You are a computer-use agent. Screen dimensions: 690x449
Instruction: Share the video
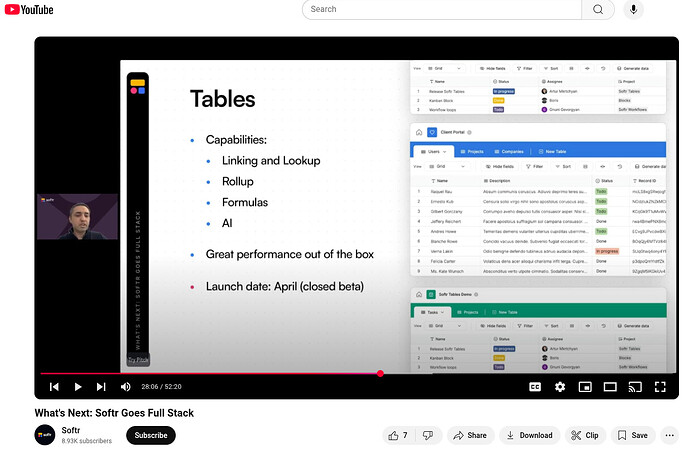click(x=470, y=435)
